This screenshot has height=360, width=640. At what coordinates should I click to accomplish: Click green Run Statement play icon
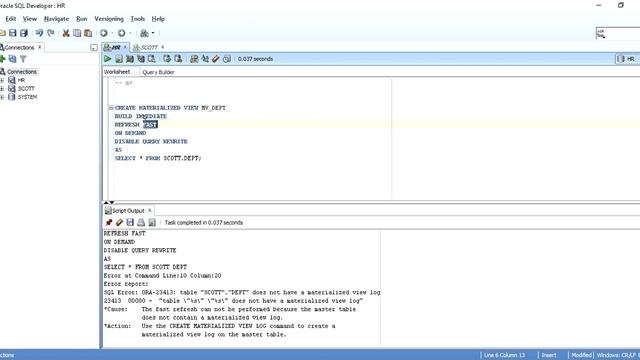[108, 59]
